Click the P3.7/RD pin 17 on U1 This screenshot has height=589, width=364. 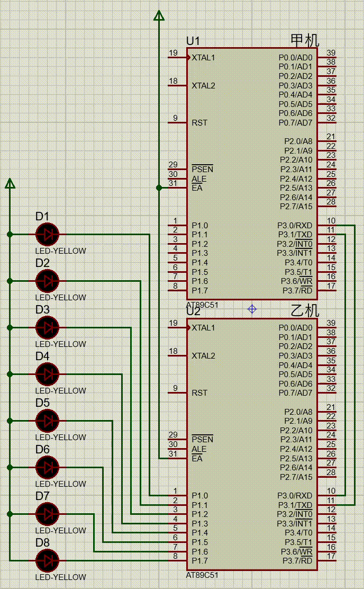[x=327, y=290]
